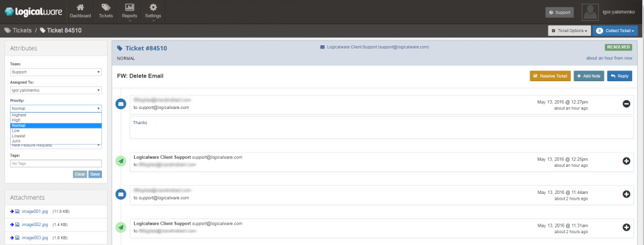Image resolution: width=644 pixels, height=245 pixels.
Task: Collapse the Priority dropdown showing Normal
Action: click(56, 108)
